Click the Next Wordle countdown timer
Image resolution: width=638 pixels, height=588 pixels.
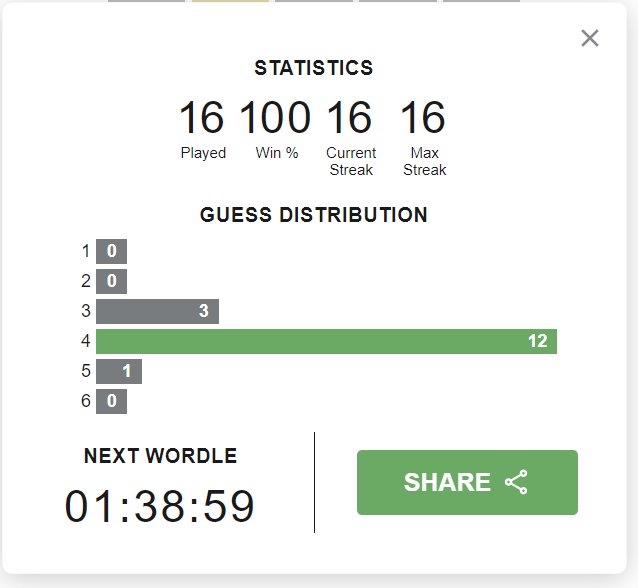point(160,506)
